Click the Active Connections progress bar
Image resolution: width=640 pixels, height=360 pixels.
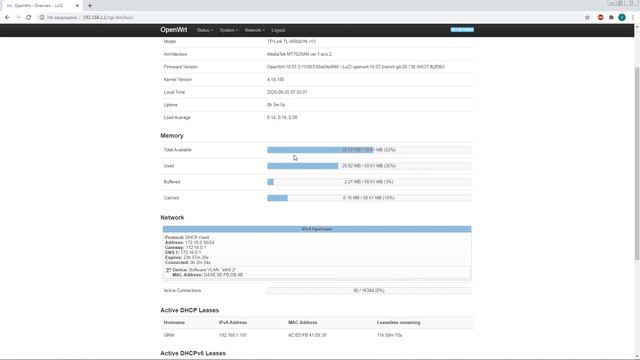(x=369, y=291)
